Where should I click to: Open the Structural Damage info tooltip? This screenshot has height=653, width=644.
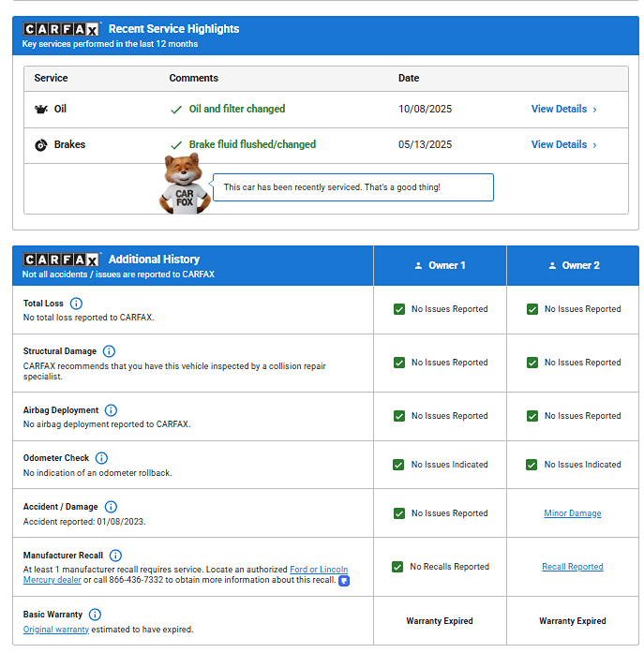coord(109,351)
